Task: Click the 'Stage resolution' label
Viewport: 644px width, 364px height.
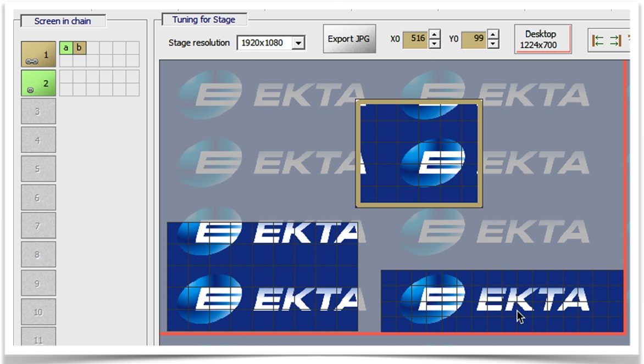Action: click(199, 43)
